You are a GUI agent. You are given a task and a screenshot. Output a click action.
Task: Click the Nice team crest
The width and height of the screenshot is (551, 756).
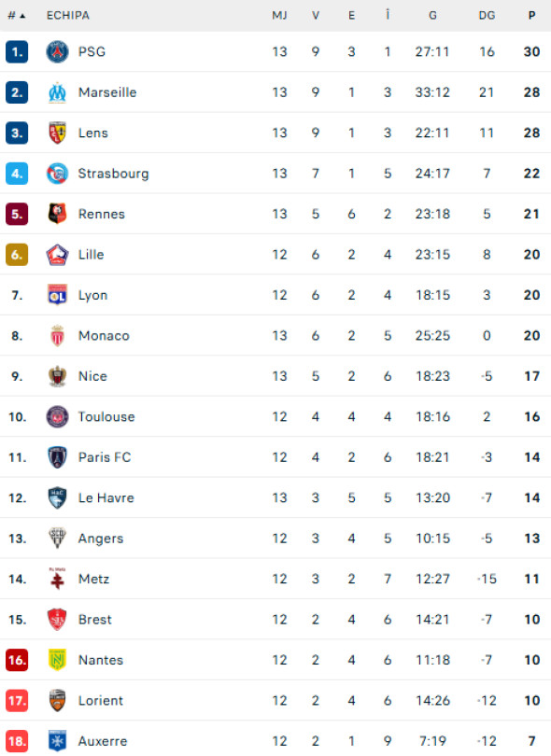tap(56, 376)
